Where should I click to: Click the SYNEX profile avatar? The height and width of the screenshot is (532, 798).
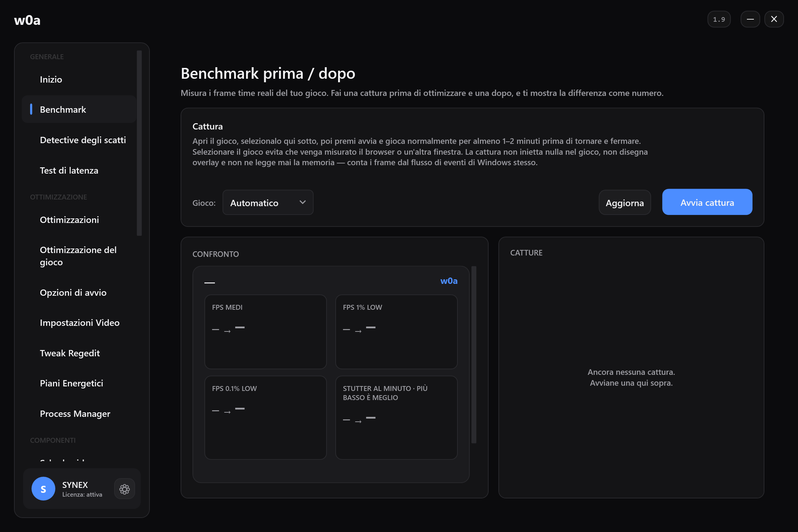pos(43,489)
